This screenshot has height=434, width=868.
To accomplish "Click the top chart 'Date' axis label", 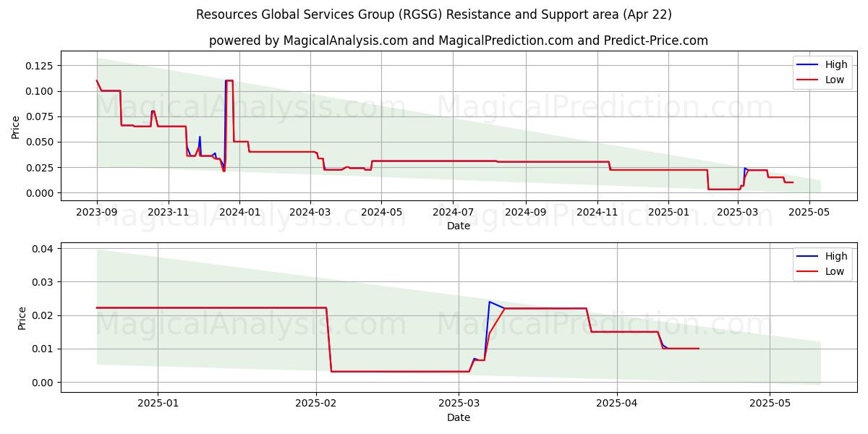I will click(x=459, y=226).
